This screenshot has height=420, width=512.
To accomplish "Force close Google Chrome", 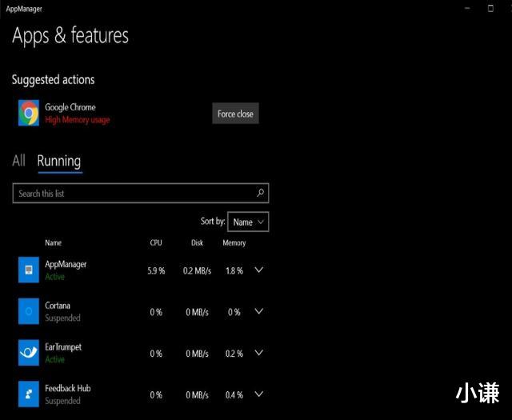I will (x=235, y=114).
